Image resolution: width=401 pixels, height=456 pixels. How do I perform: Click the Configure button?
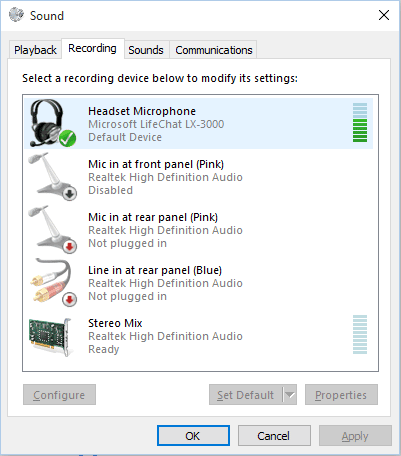click(59, 395)
